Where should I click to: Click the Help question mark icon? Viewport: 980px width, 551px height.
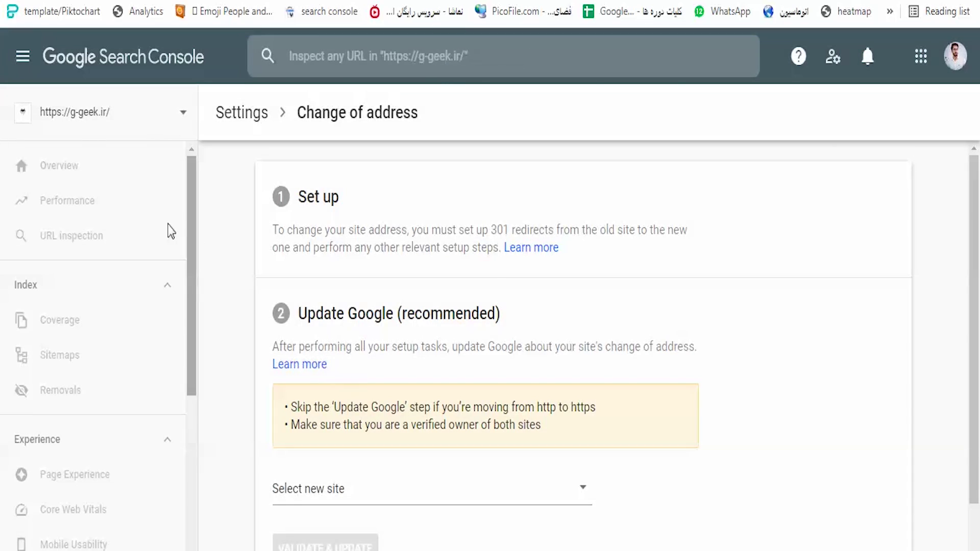(x=798, y=56)
